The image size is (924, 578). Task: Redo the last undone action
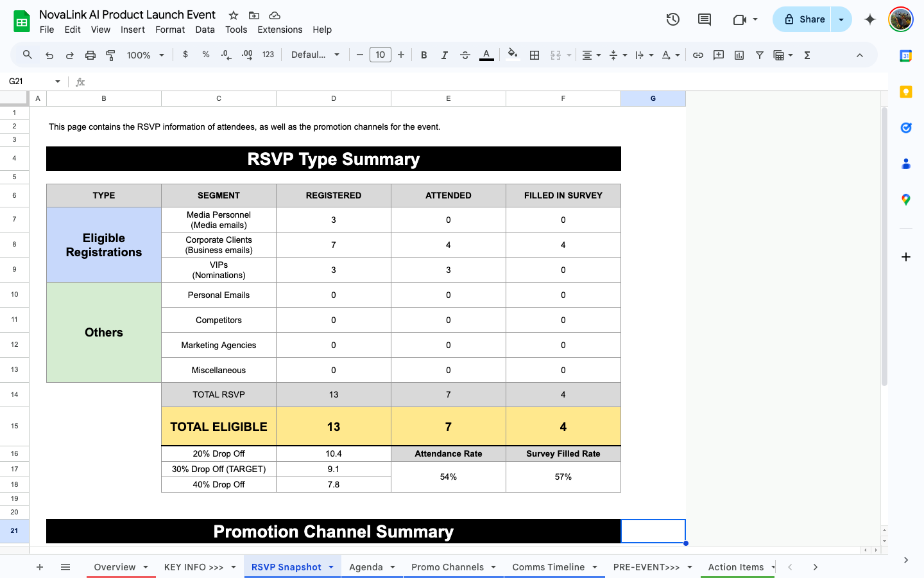coord(70,55)
